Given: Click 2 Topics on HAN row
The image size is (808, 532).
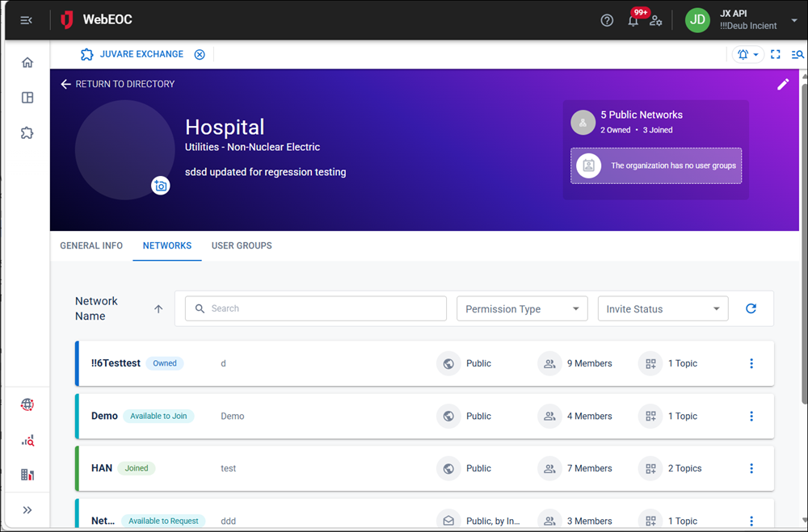Looking at the screenshot, I should pos(685,468).
